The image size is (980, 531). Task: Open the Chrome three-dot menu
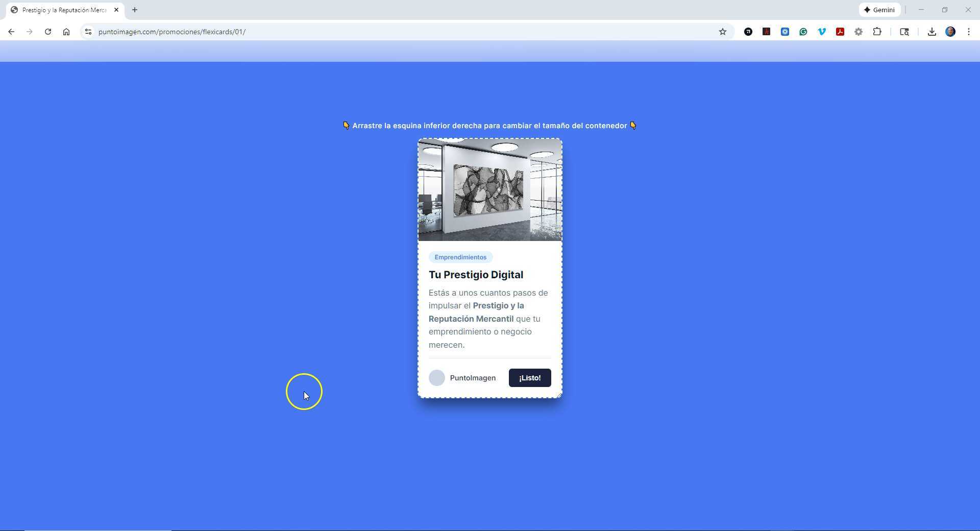click(x=969, y=32)
